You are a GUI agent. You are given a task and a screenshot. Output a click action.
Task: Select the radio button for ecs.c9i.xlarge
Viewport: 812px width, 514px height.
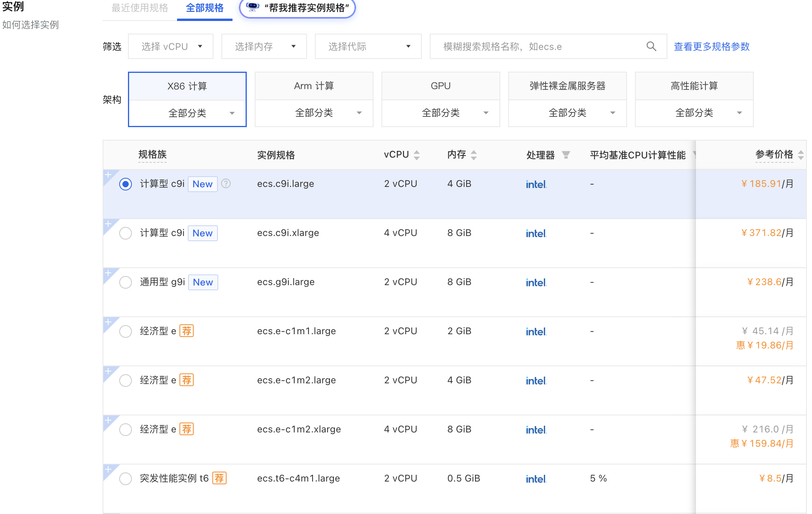click(126, 233)
